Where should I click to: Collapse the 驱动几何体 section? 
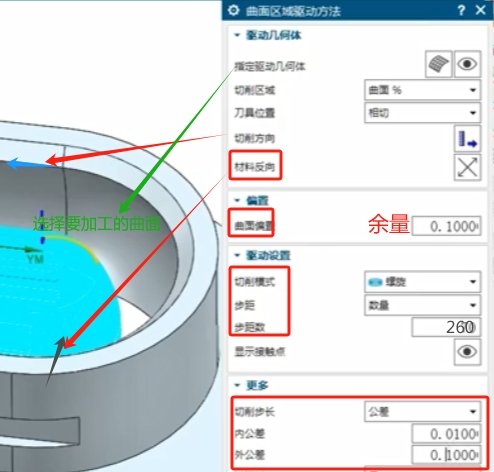(237, 35)
